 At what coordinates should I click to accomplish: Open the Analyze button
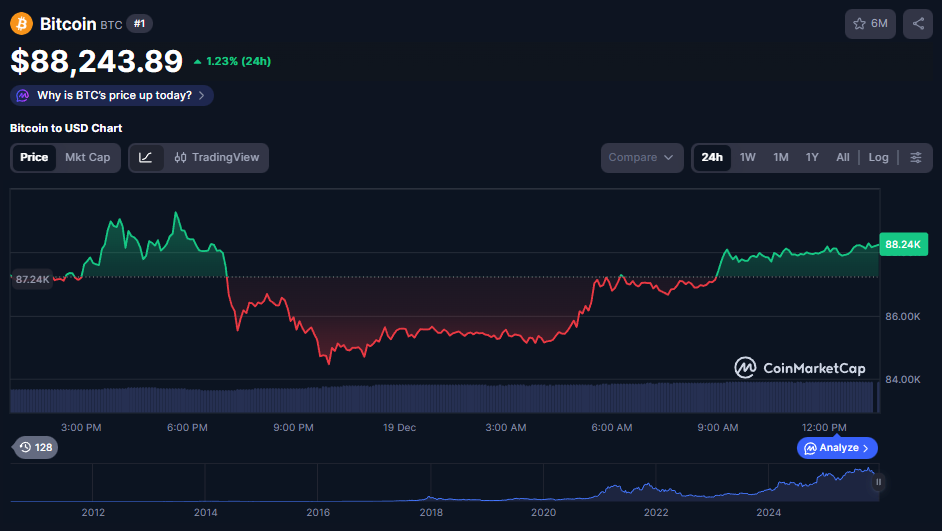(837, 448)
